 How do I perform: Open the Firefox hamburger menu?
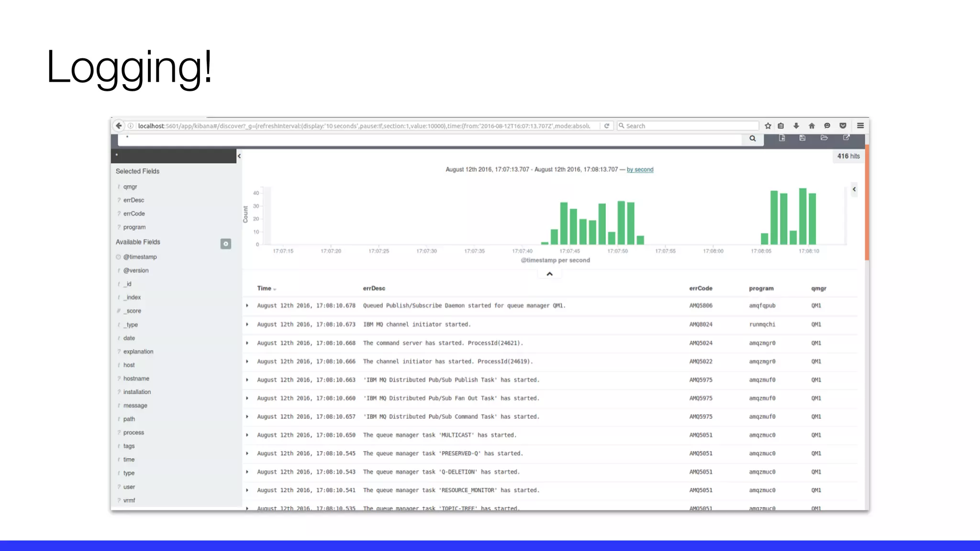(x=860, y=126)
